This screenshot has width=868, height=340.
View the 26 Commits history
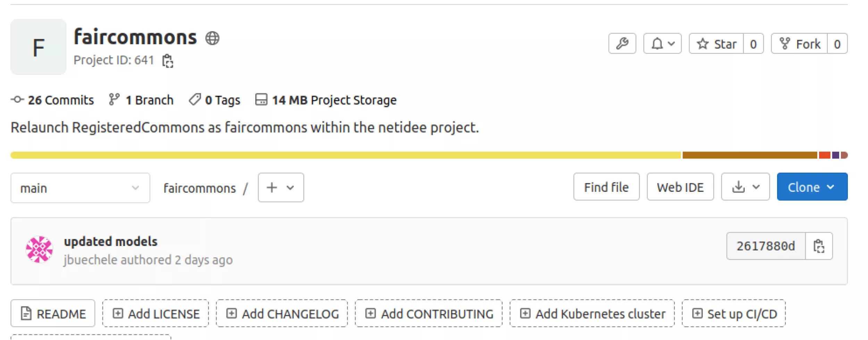[53, 100]
